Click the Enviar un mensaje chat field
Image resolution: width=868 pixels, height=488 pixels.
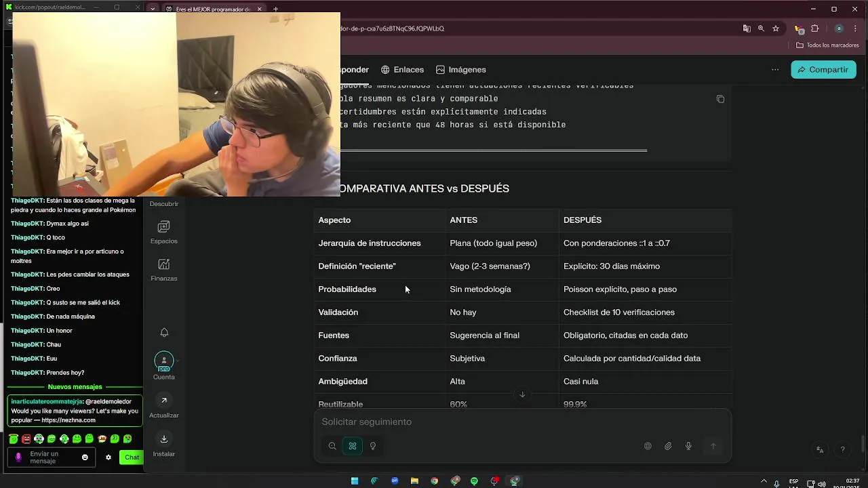pos(52,457)
